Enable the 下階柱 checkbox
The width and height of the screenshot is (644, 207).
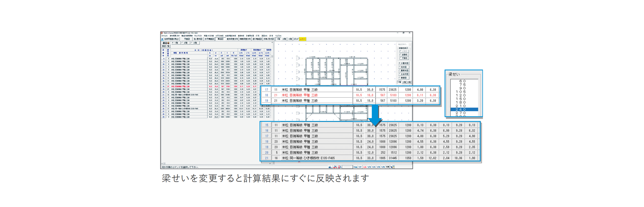click(x=404, y=58)
